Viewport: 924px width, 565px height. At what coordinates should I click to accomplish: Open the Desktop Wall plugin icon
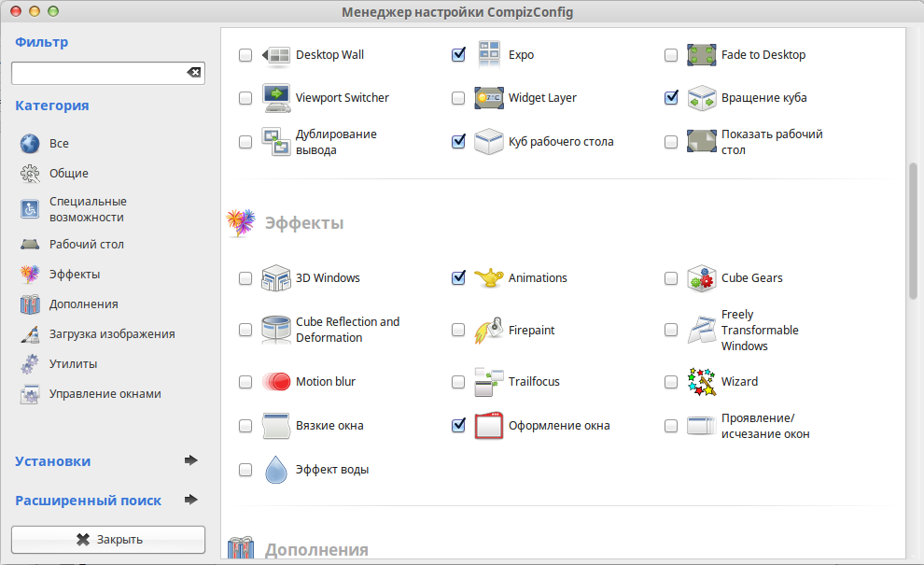(x=275, y=55)
